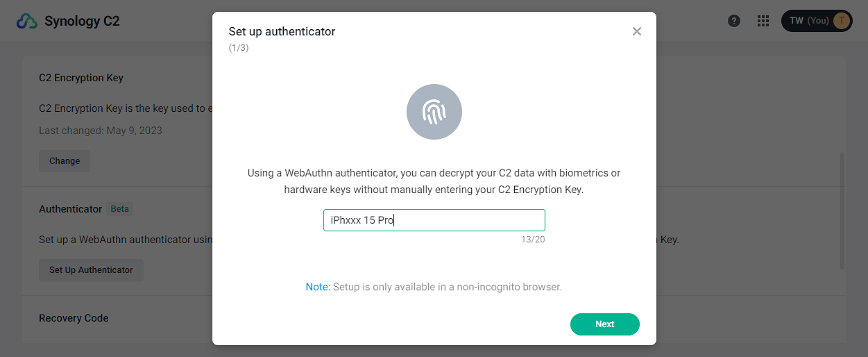Click the Last changed date text

point(101,131)
